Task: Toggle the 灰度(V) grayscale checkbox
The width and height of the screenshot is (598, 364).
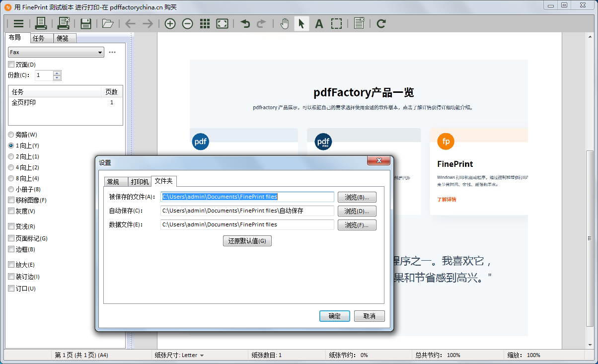Action: pos(11,211)
